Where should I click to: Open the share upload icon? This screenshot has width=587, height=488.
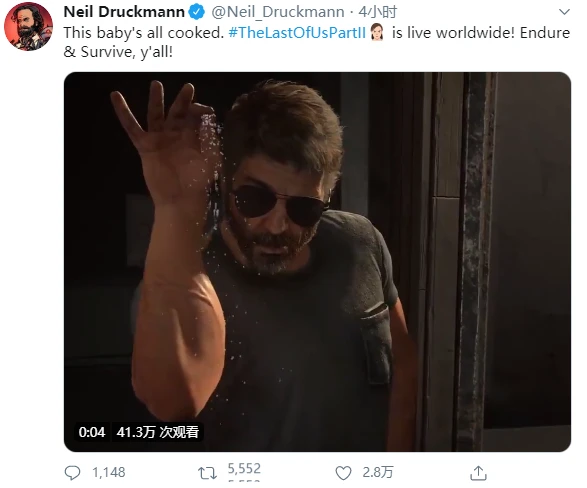478,473
